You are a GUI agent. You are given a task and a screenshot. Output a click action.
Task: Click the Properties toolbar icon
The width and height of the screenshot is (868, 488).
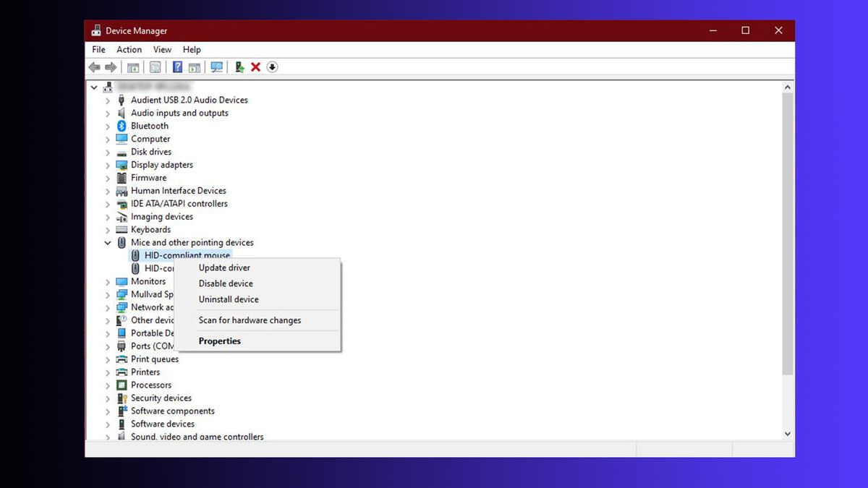155,67
